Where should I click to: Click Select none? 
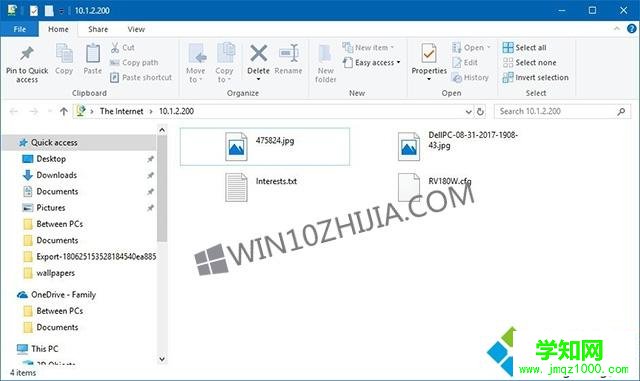(529, 62)
